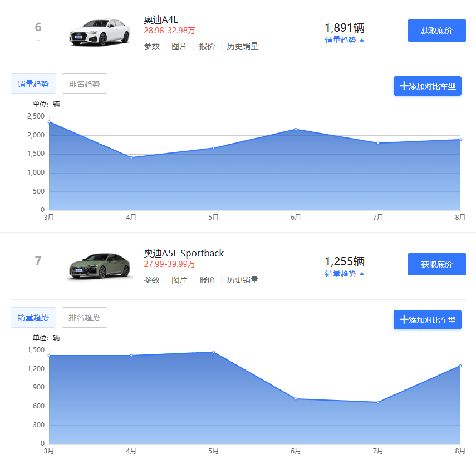
Task: Click the 1,891辆 sales figure
Action: click(345, 28)
